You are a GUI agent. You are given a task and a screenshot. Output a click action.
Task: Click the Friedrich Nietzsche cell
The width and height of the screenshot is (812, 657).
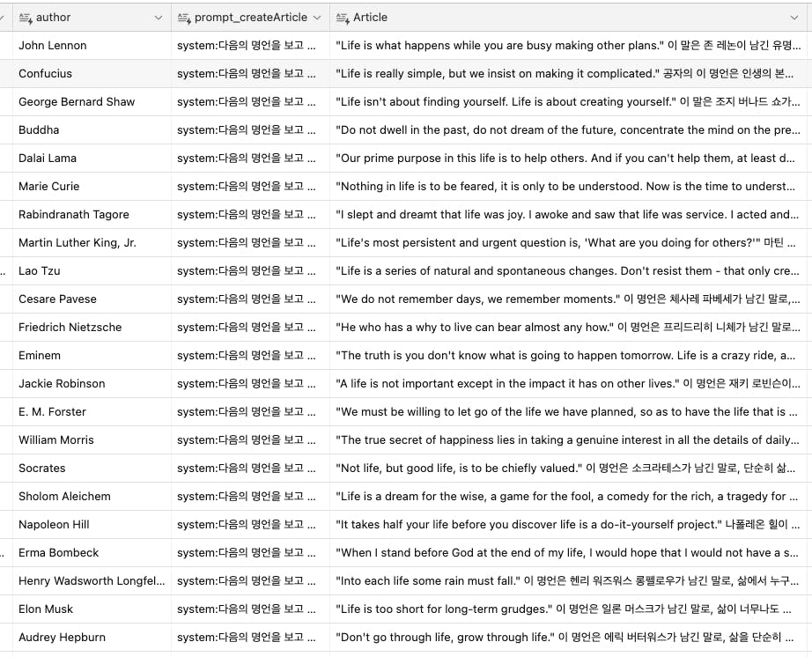tap(92, 328)
